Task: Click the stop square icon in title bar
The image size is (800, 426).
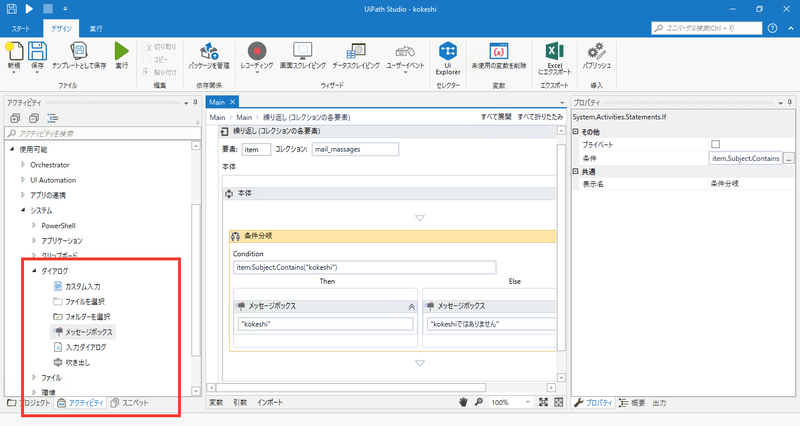Action: tap(47, 9)
